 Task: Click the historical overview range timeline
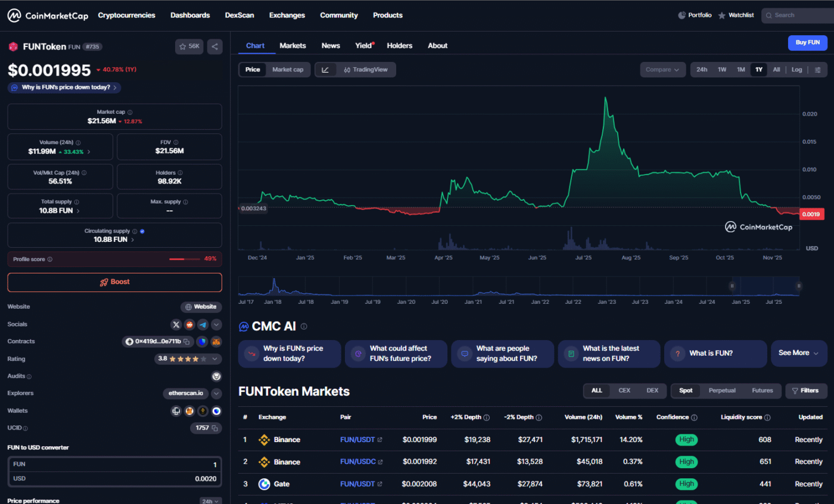(x=519, y=287)
